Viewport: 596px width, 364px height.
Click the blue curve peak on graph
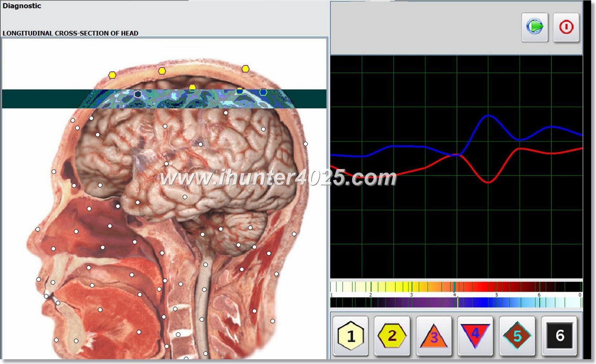[488, 116]
